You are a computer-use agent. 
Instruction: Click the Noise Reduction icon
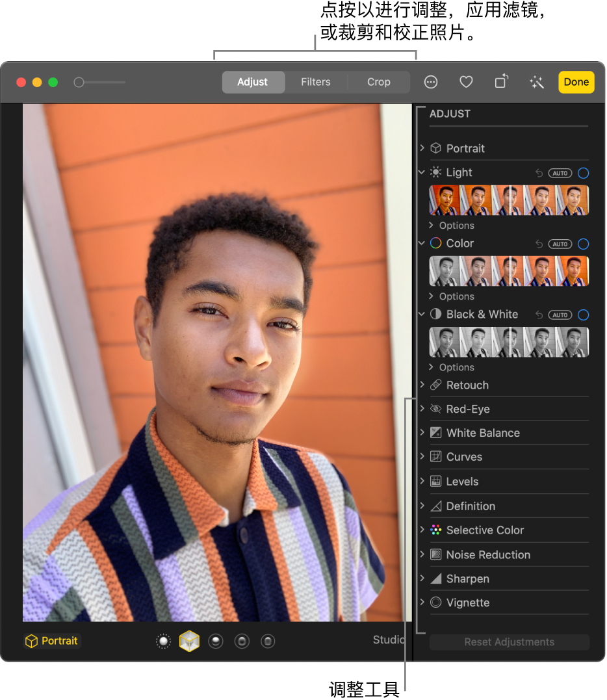435,554
